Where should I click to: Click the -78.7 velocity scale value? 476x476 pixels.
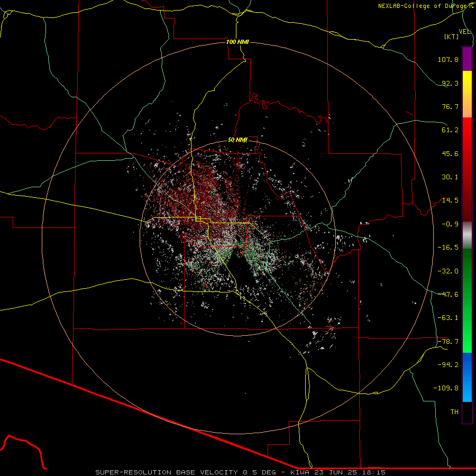(448, 342)
